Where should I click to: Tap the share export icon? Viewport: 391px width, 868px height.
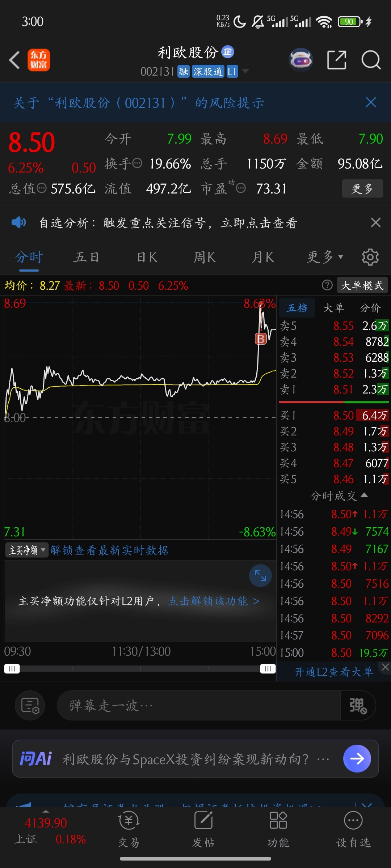pyautogui.click(x=337, y=60)
